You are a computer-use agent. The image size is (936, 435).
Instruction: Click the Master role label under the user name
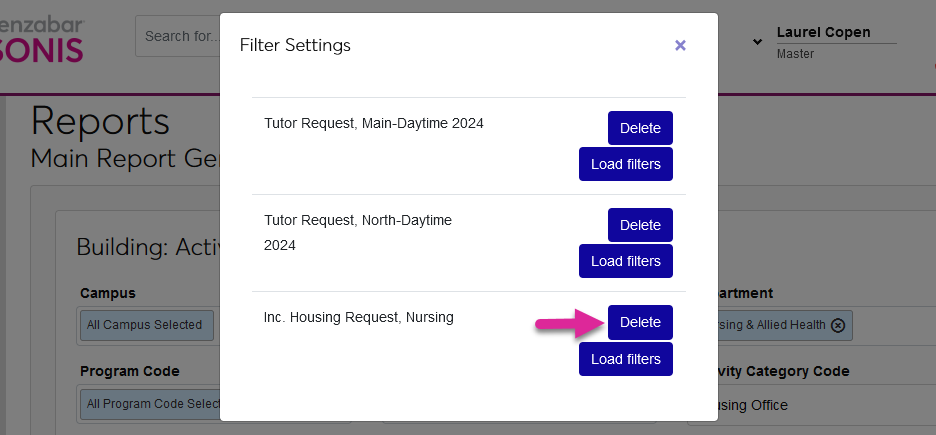coord(795,54)
